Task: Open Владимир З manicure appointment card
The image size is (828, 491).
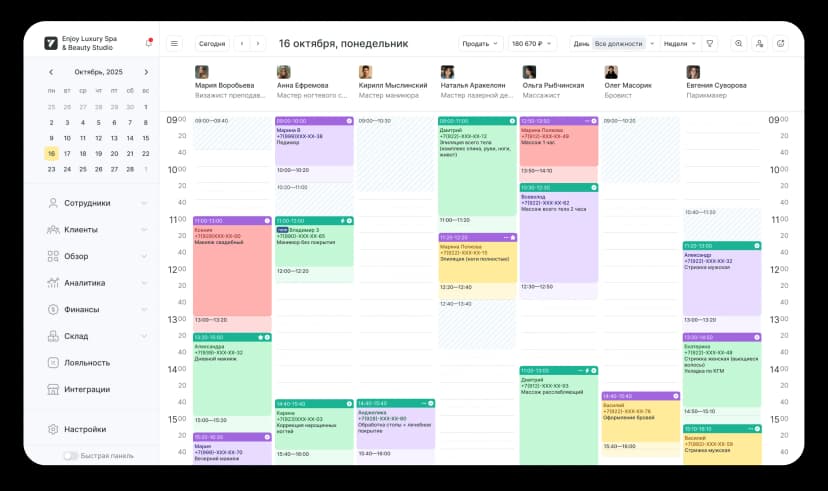Action: tap(314, 241)
